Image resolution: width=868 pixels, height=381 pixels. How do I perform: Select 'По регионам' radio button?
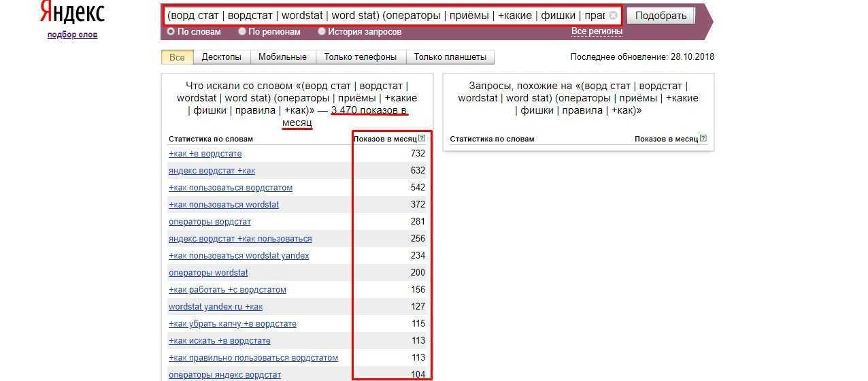pos(242,31)
